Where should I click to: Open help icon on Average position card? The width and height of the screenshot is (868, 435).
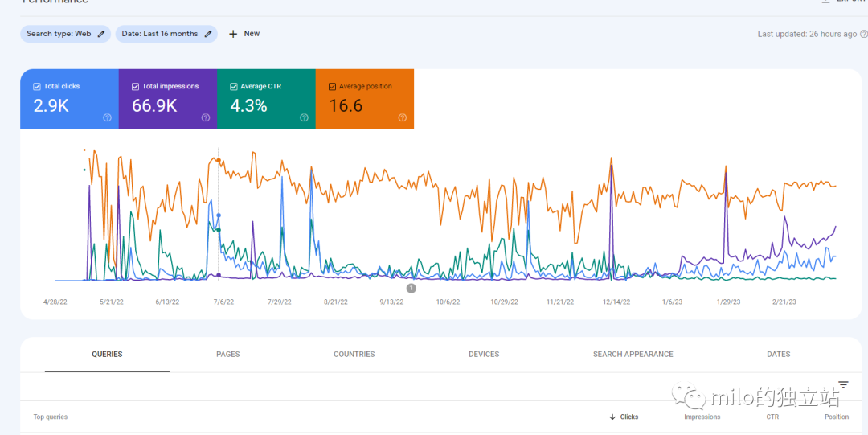403,117
